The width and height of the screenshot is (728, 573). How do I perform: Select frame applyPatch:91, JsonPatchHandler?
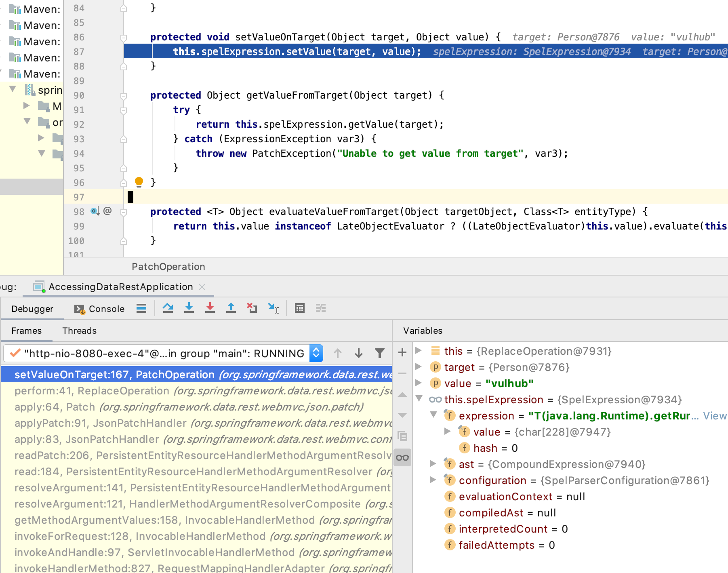tap(197, 423)
